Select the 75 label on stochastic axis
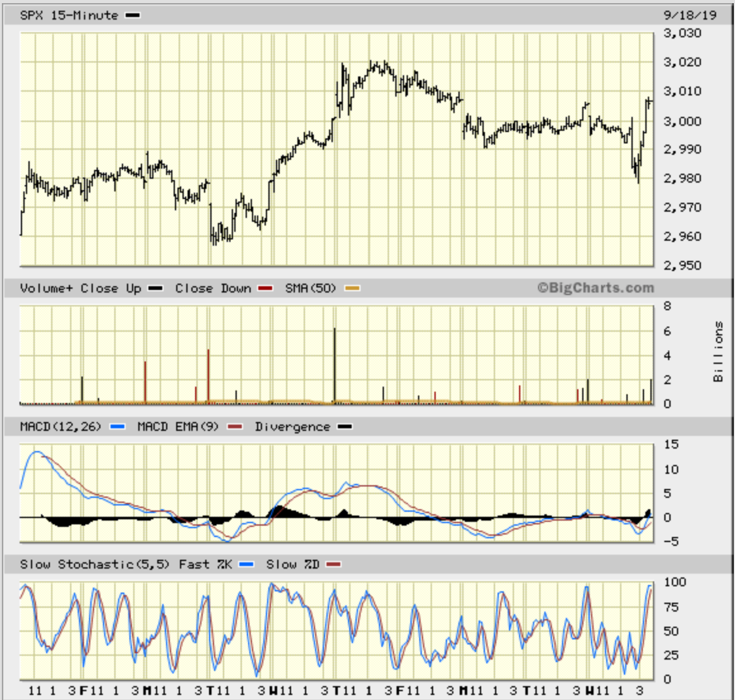The height and width of the screenshot is (700, 735). [x=671, y=608]
